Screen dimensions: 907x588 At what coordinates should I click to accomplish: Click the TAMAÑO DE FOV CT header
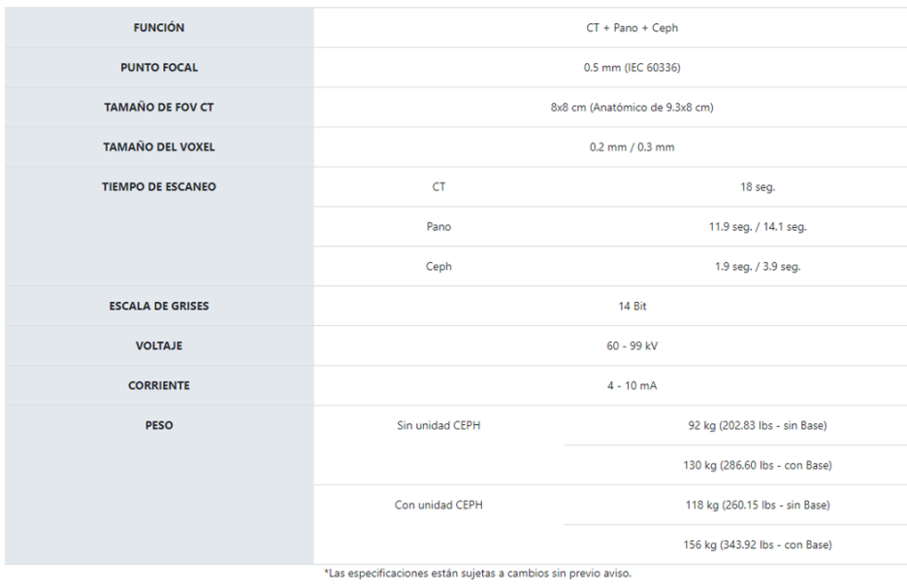point(158,108)
